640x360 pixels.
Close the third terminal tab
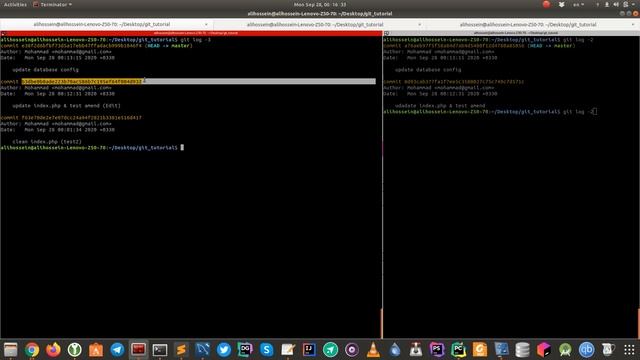click(x=633, y=24)
